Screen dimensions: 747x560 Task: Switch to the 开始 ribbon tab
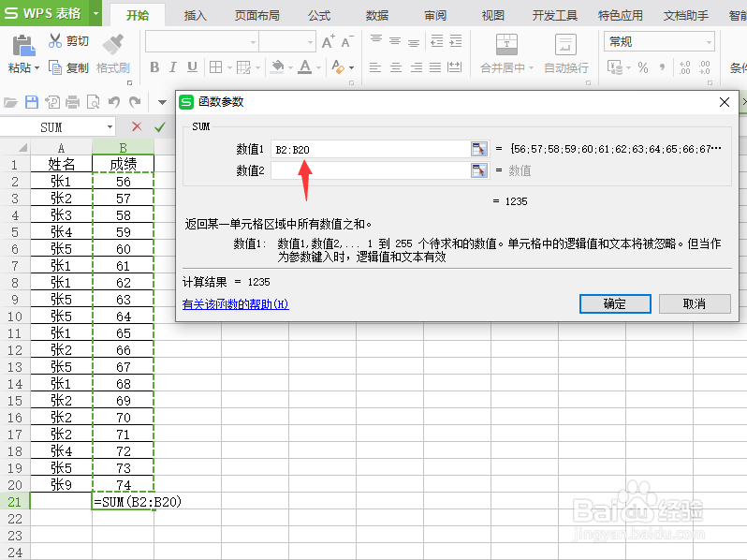138,15
